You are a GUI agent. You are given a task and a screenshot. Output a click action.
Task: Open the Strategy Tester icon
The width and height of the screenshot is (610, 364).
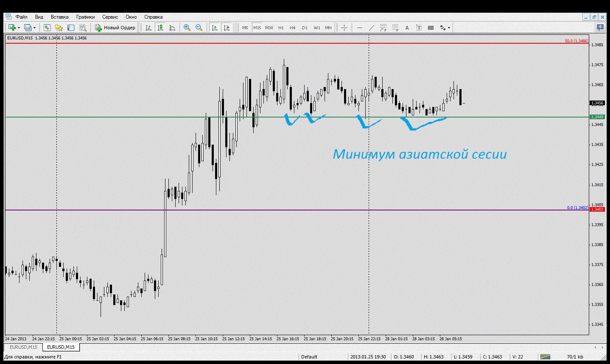(x=83, y=28)
